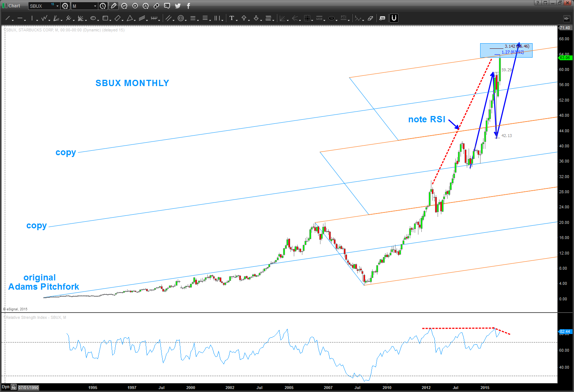This screenshot has width=574, height=392.
Task: Click the eraser tool in toolbar
Action: point(370,18)
